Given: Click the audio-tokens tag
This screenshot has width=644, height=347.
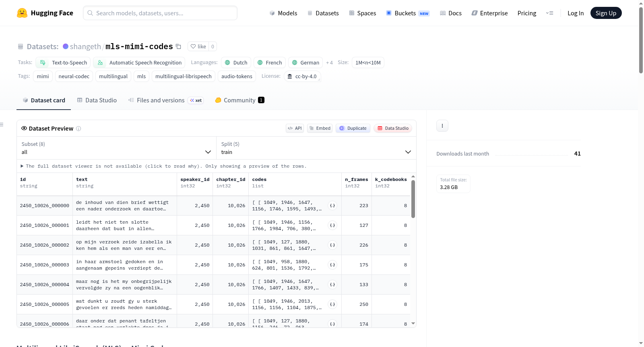Looking at the screenshot, I should tap(237, 76).
